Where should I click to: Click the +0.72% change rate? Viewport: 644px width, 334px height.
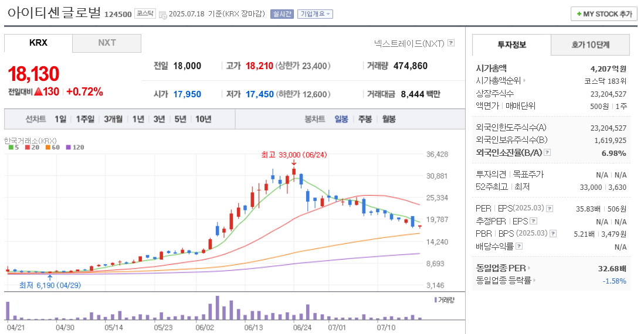pos(84,91)
